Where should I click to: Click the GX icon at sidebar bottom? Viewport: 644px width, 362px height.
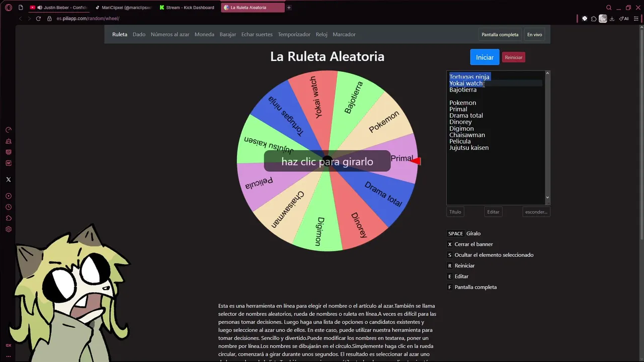click(x=9, y=345)
